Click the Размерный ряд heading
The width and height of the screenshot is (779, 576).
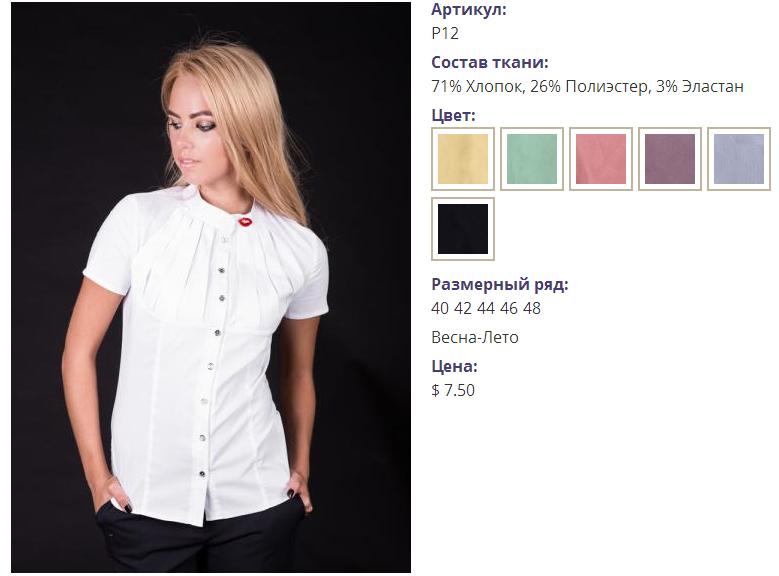point(499,284)
